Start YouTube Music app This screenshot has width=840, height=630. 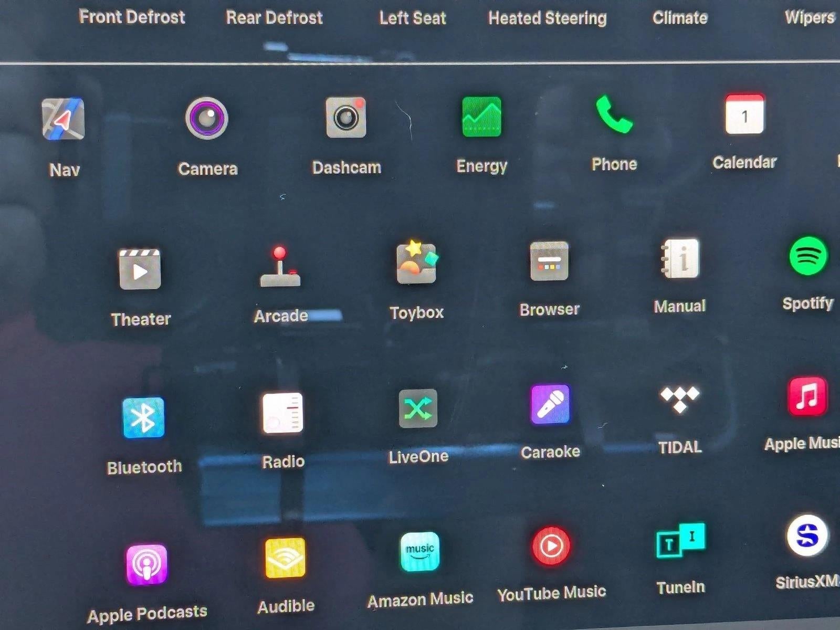[551, 547]
